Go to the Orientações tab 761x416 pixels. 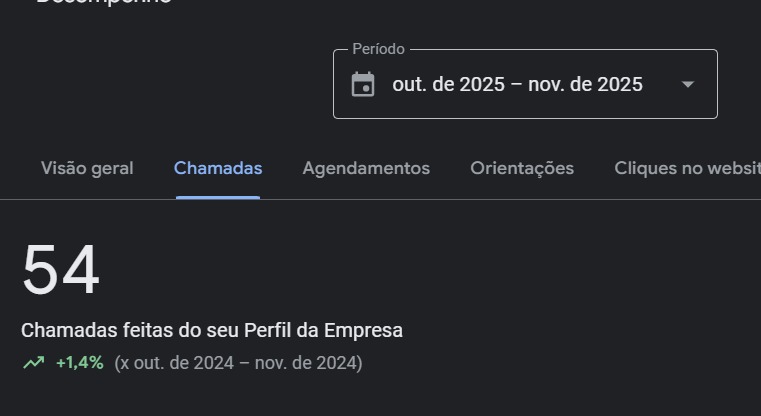[522, 168]
